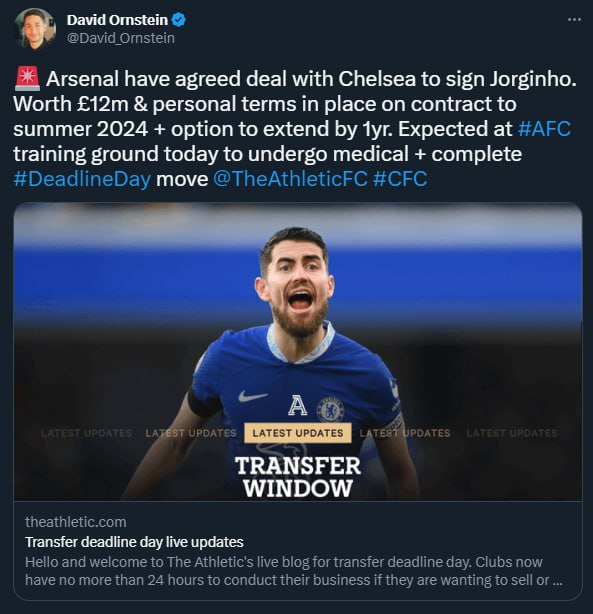Image resolution: width=593 pixels, height=614 pixels.
Task: Click the highlighted LATEST UPDATES badge
Action: (298, 433)
